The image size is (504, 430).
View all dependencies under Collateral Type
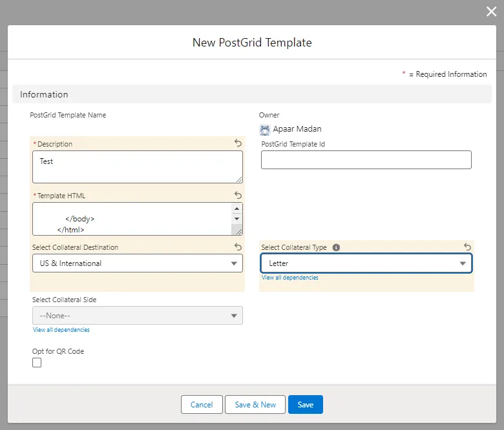click(289, 278)
